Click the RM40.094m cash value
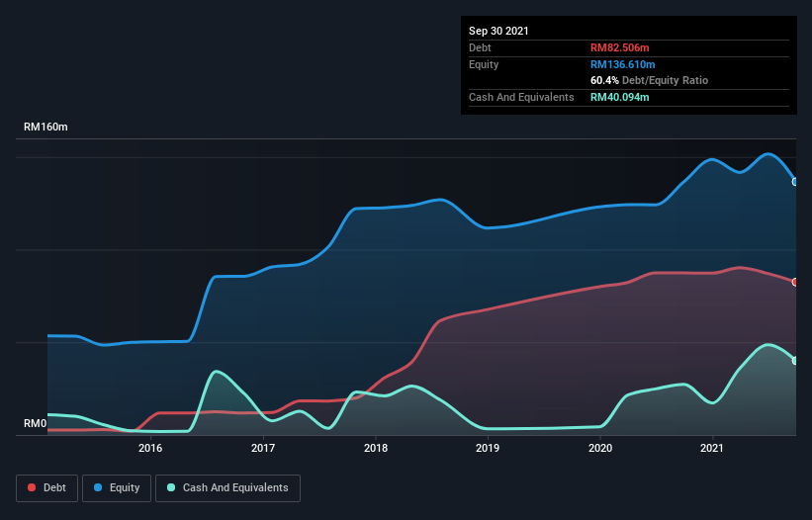 tap(620, 97)
